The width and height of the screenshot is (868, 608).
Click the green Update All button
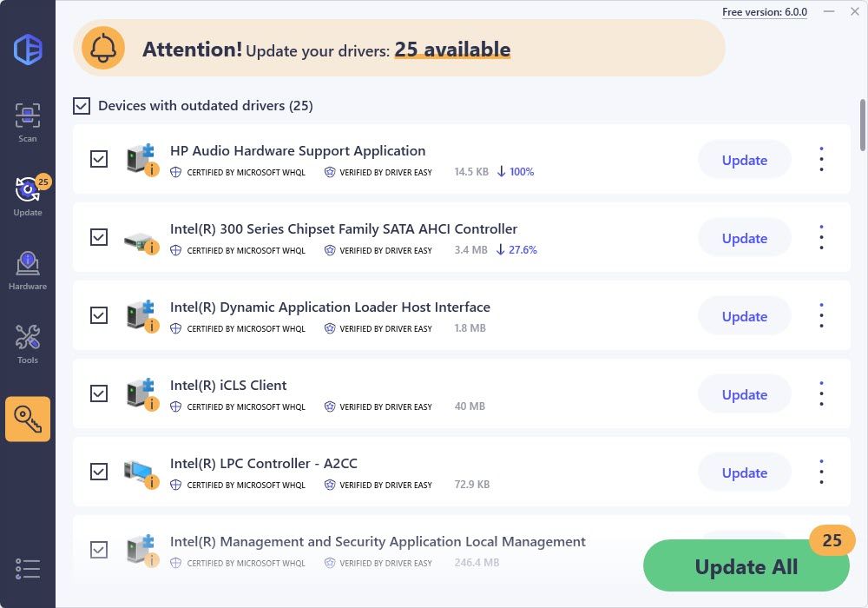pyautogui.click(x=746, y=567)
